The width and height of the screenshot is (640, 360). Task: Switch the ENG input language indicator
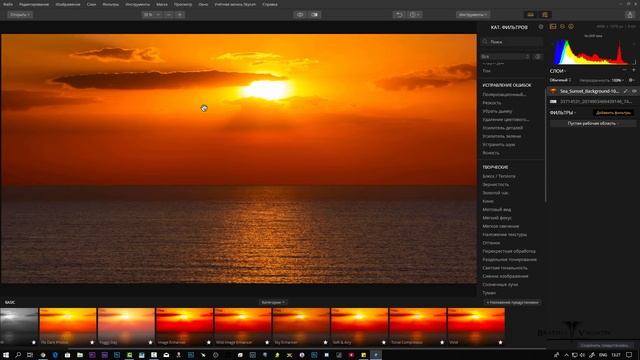[603, 355]
